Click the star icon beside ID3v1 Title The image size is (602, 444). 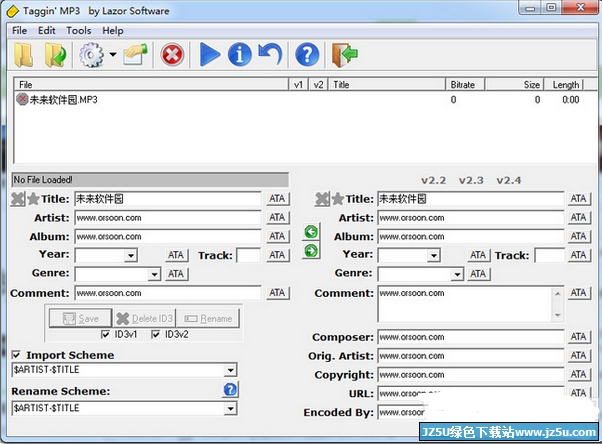(33, 199)
